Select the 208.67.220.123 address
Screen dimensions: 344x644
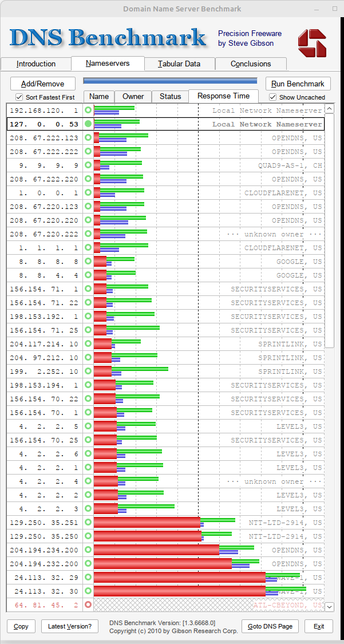(x=44, y=207)
